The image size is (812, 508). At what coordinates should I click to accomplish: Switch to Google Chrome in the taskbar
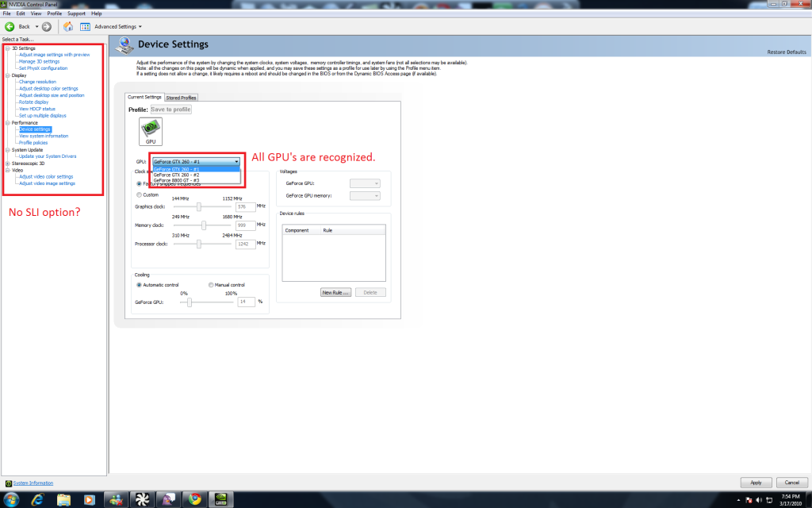[195, 499]
